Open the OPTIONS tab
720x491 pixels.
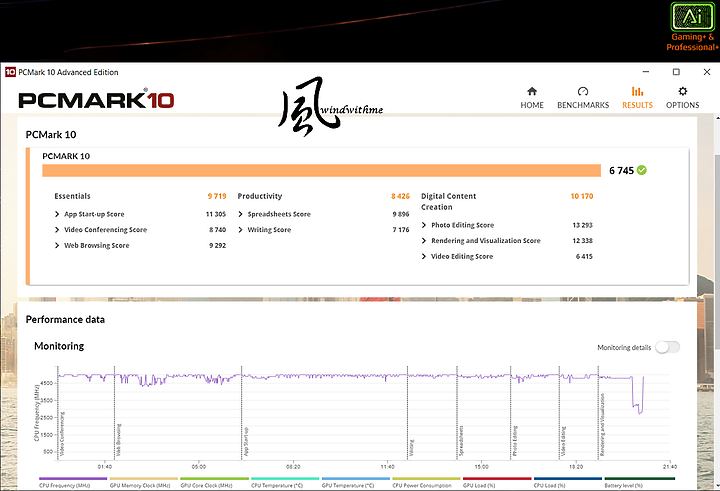tap(682, 98)
